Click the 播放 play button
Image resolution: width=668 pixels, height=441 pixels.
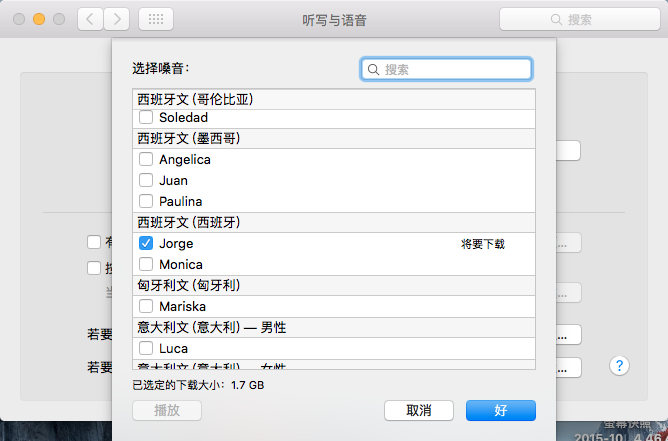click(167, 411)
